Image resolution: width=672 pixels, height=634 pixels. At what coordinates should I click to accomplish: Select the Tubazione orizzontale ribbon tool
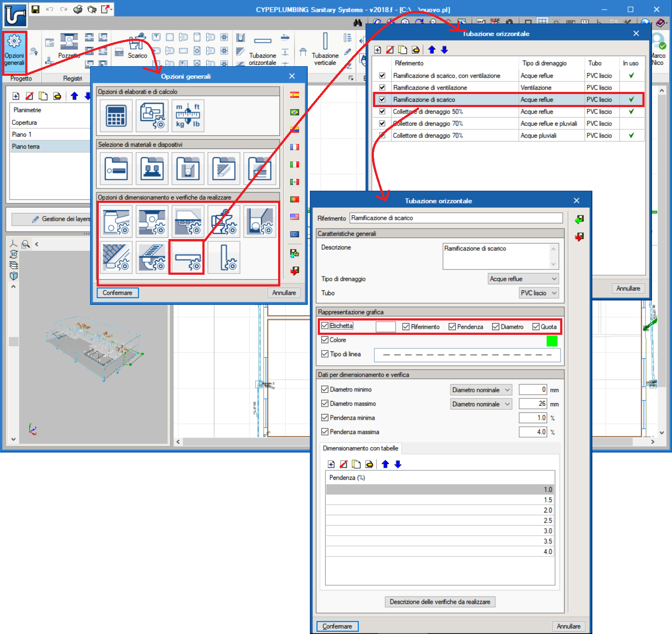tap(262, 49)
